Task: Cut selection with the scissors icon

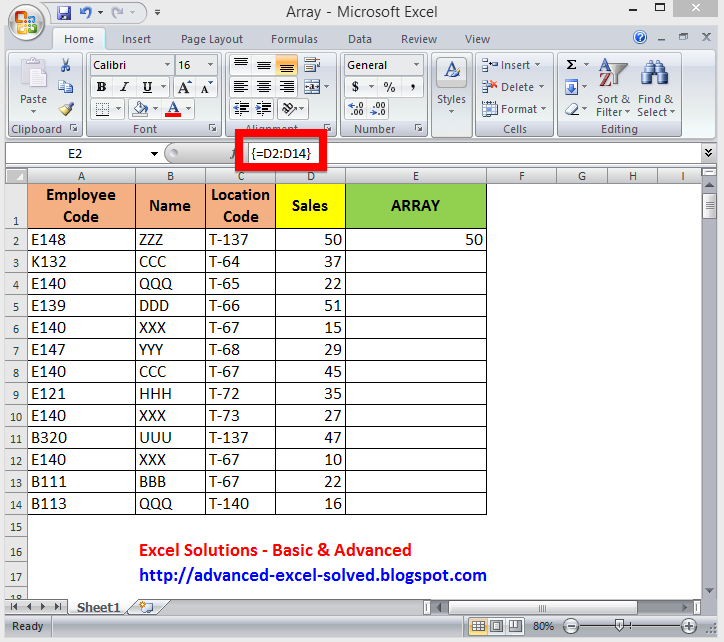Action: (65, 65)
